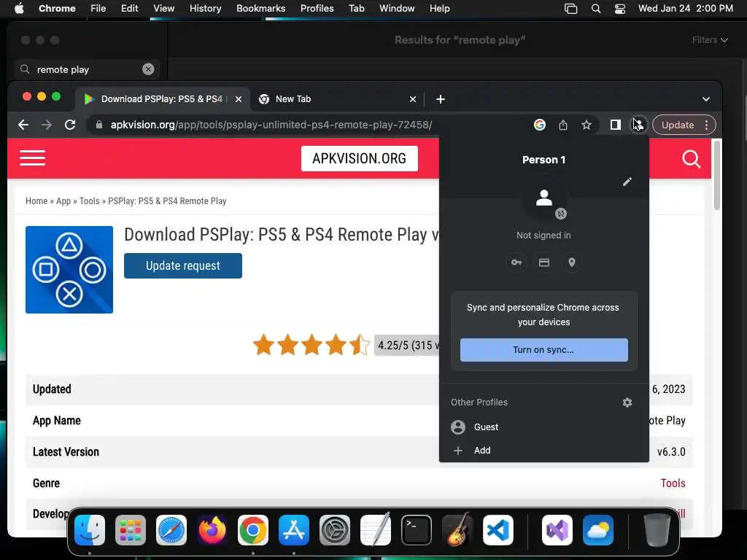Edit Person 1 profile pencil icon

pyautogui.click(x=627, y=182)
